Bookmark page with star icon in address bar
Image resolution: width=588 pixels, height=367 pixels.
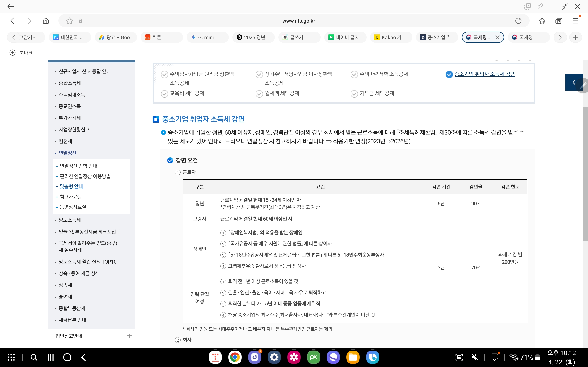click(x=70, y=21)
